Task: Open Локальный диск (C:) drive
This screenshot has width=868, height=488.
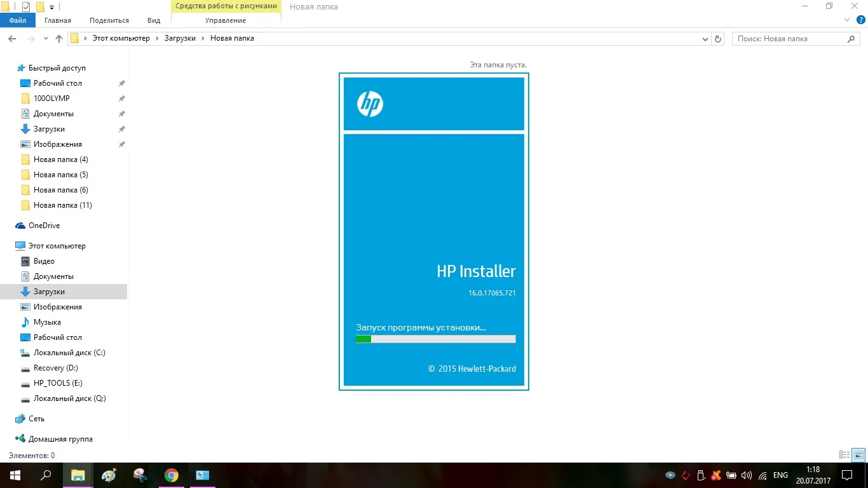Action: click(69, 353)
